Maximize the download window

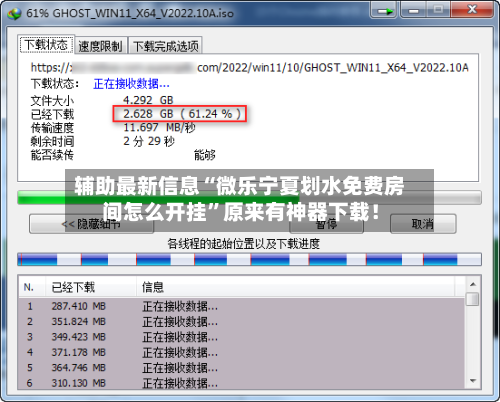438,10
